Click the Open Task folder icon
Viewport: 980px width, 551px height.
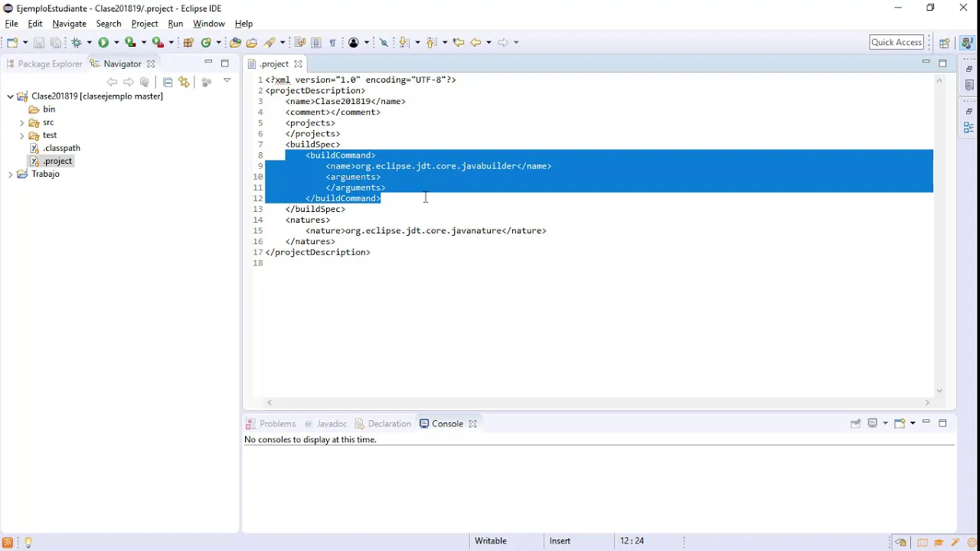point(251,43)
